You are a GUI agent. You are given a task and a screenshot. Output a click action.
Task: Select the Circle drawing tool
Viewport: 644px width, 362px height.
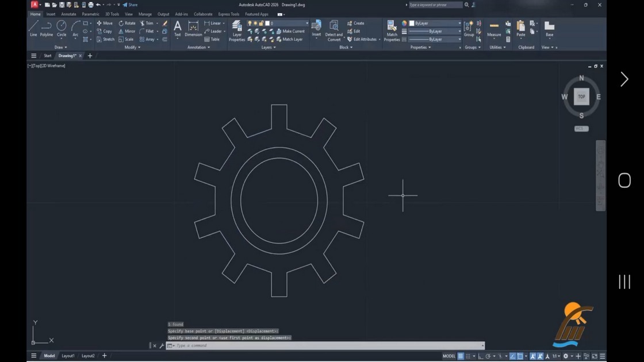61,29
